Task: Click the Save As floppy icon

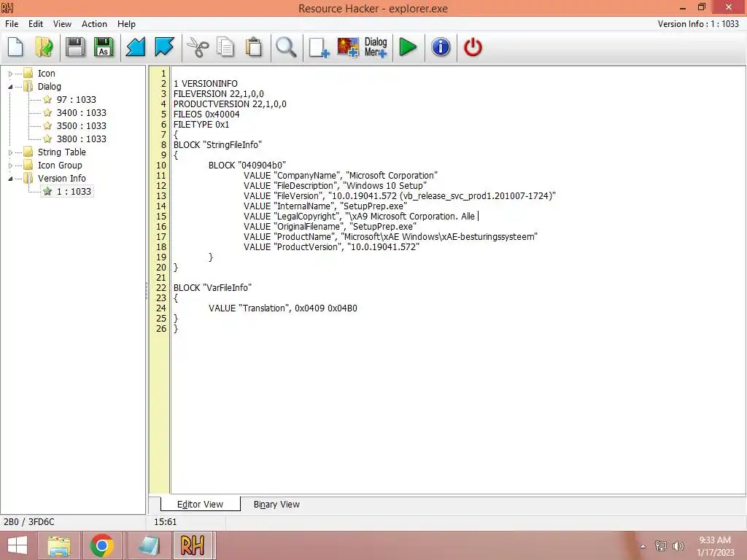Action: (104, 47)
